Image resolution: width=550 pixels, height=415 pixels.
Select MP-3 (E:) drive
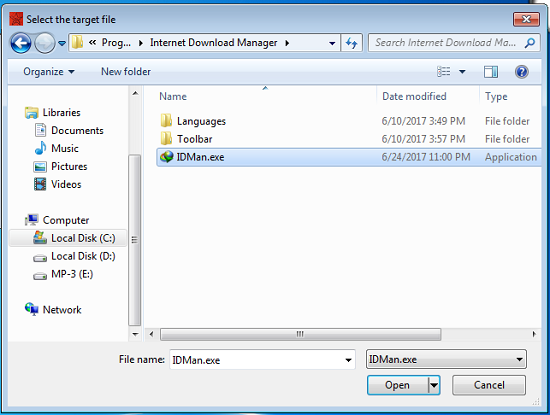[x=72, y=274]
